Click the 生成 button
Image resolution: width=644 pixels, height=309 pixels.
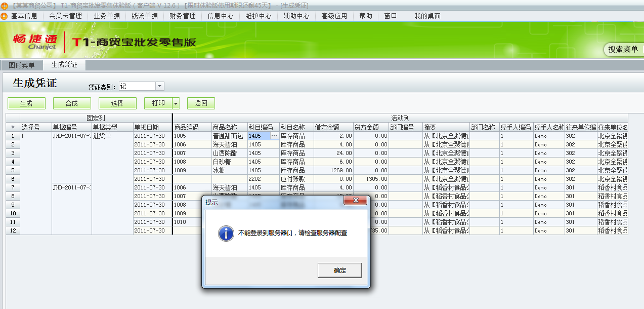pyautogui.click(x=26, y=103)
